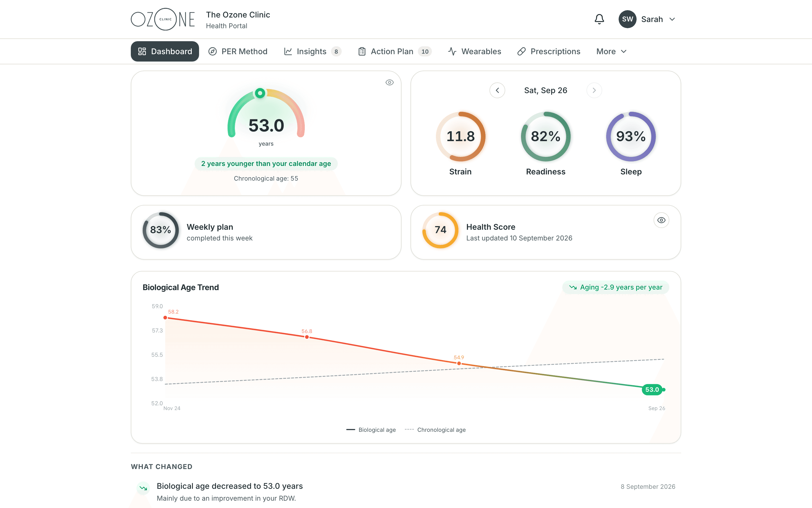This screenshot has width=812, height=508.
Task: Open the Weekly plan card
Action: 266,232
